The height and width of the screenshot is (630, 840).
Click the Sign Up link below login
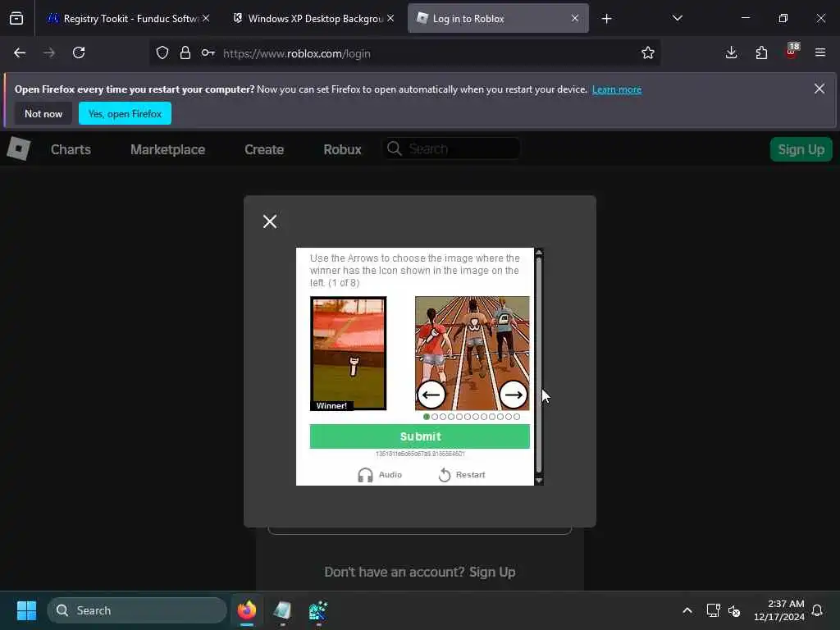tap(492, 572)
